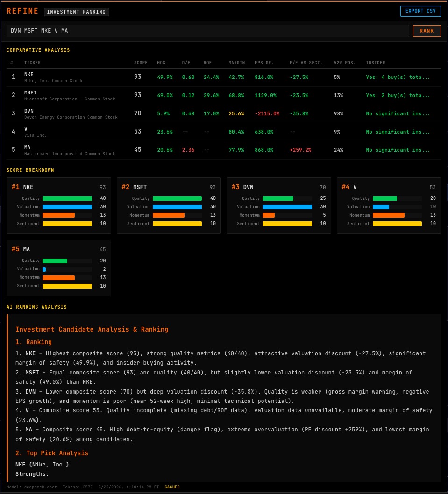Open the DVN ticker entry
Image resolution: width=448 pixels, height=494 pixels.
pyautogui.click(x=187, y=113)
